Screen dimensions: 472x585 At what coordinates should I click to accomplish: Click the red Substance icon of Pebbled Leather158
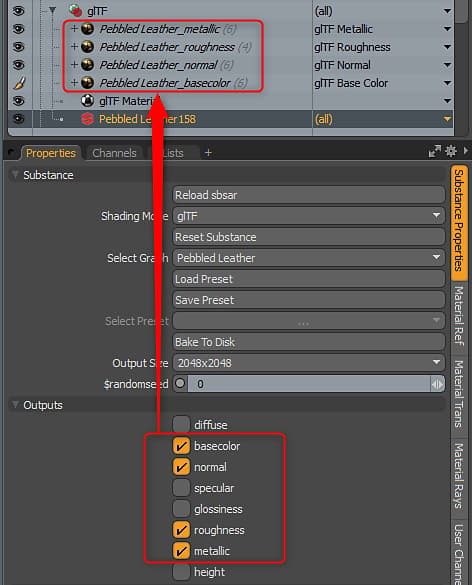point(87,119)
